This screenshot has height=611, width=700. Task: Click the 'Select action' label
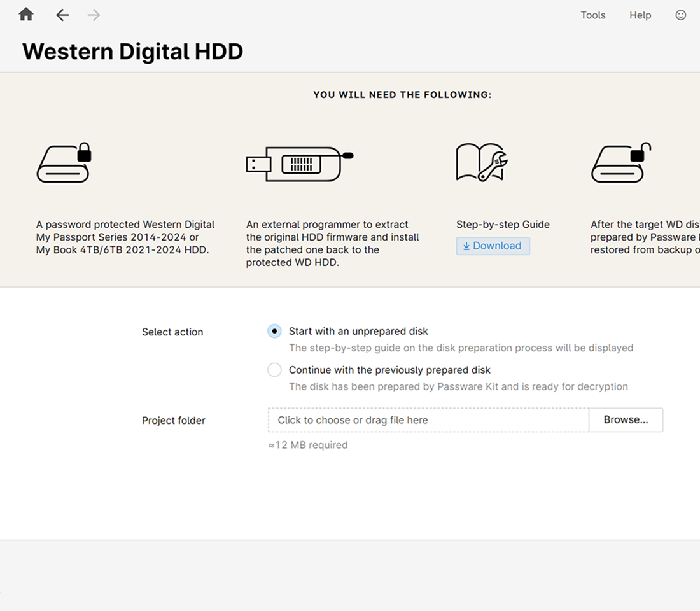point(172,332)
